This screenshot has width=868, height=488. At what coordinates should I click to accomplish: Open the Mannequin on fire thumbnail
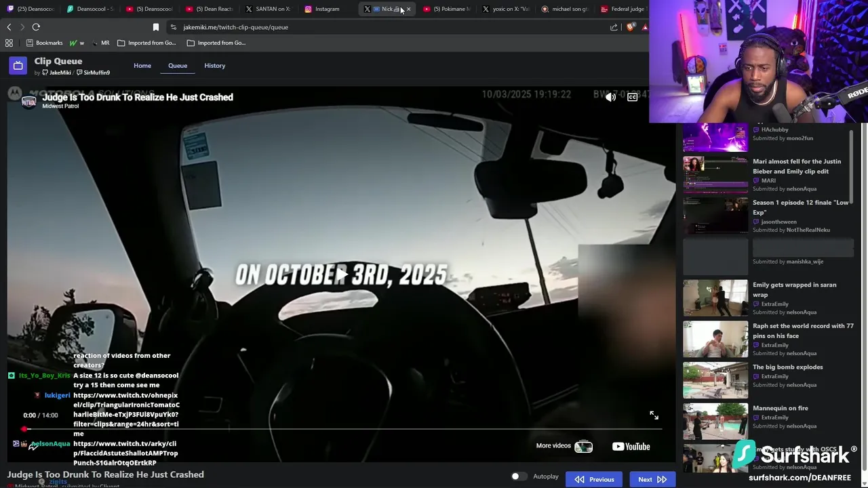pos(715,421)
